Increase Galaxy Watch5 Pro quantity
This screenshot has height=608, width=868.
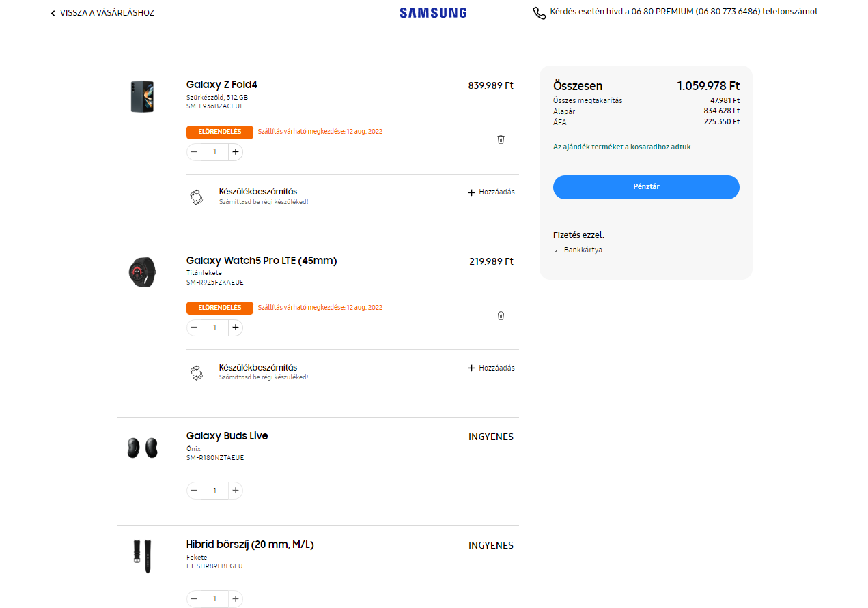(236, 328)
